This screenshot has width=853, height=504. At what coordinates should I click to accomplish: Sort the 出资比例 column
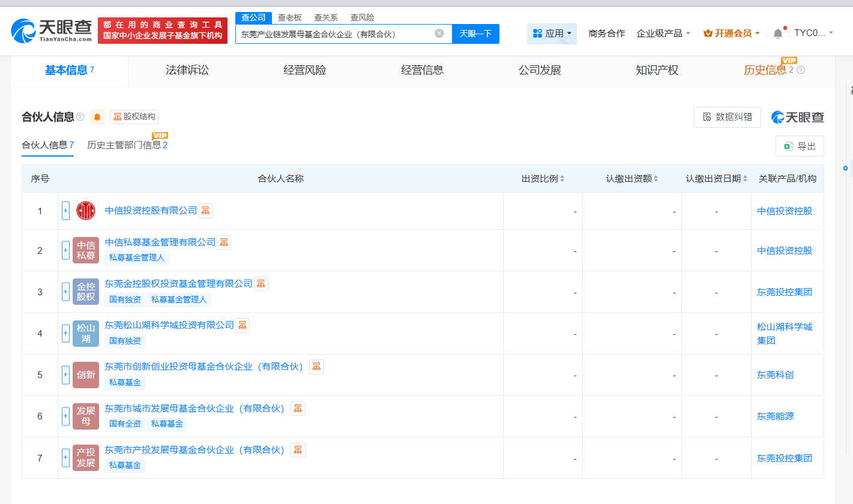pyautogui.click(x=561, y=178)
